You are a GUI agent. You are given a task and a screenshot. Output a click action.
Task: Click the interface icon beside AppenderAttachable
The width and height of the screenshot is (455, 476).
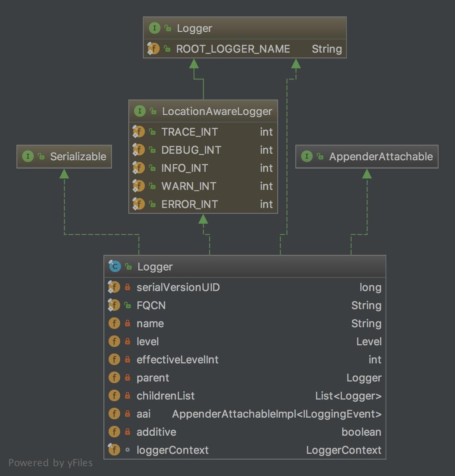click(x=306, y=156)
